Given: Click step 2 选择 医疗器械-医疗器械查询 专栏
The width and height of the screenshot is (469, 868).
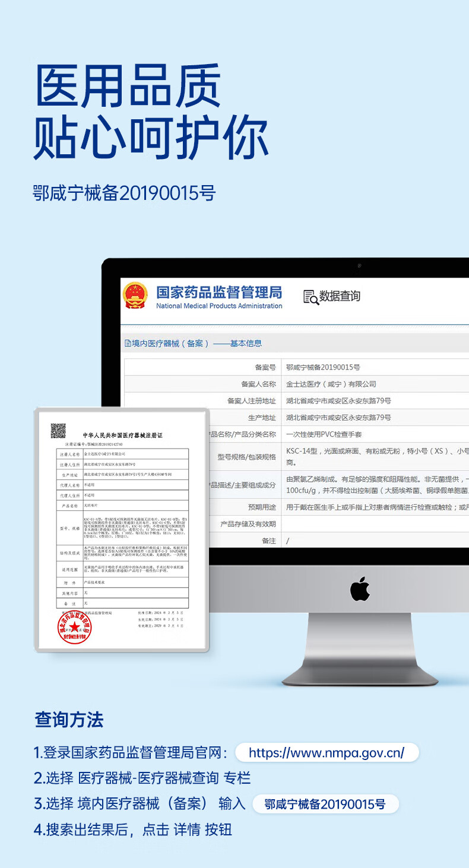Looking at the screenshot, I should coord(142,778).
